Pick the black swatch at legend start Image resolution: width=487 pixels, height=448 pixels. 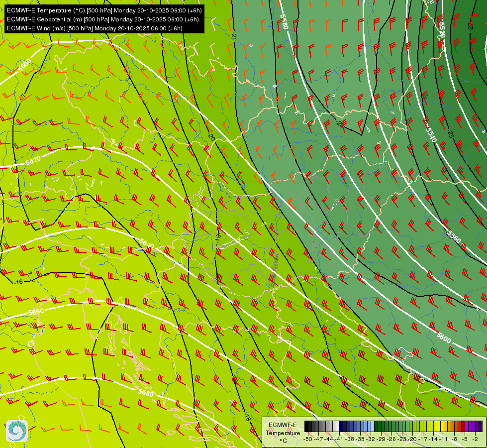[306, 427]
